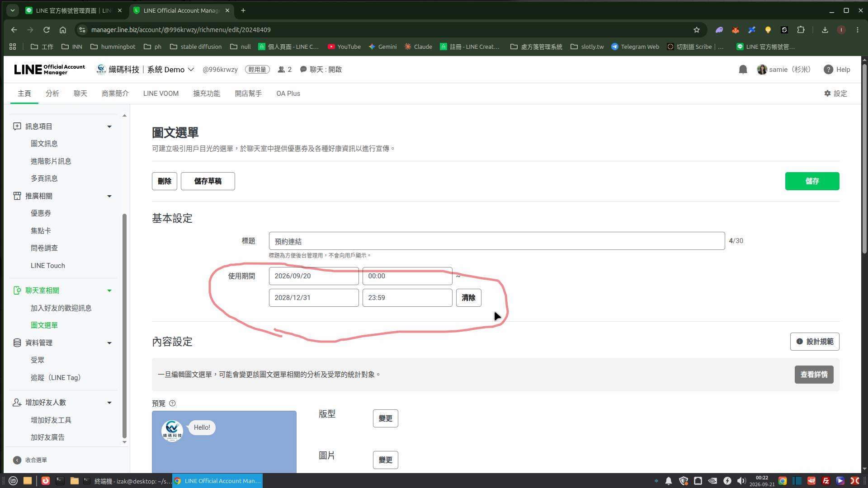The height and width of the screenshot is (488, 868).
Task: Click the end time field 23:59
Action: [x=407, y=298]
